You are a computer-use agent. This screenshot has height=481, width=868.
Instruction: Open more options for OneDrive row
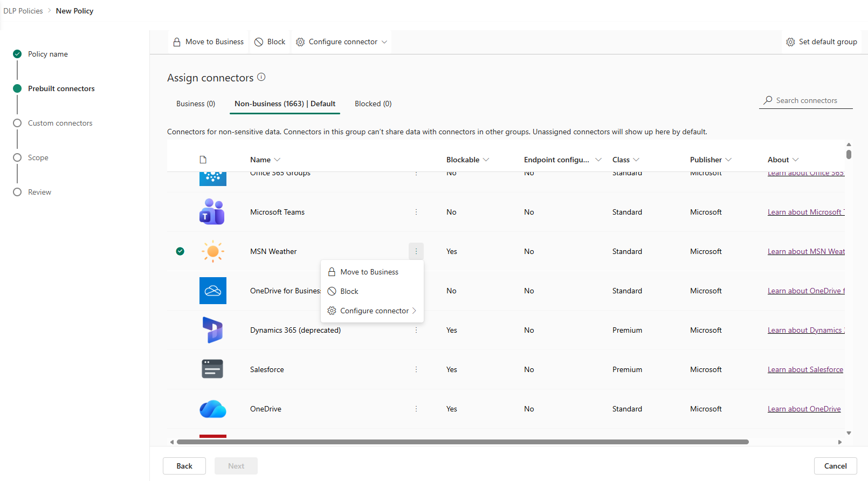click(416, 409)
